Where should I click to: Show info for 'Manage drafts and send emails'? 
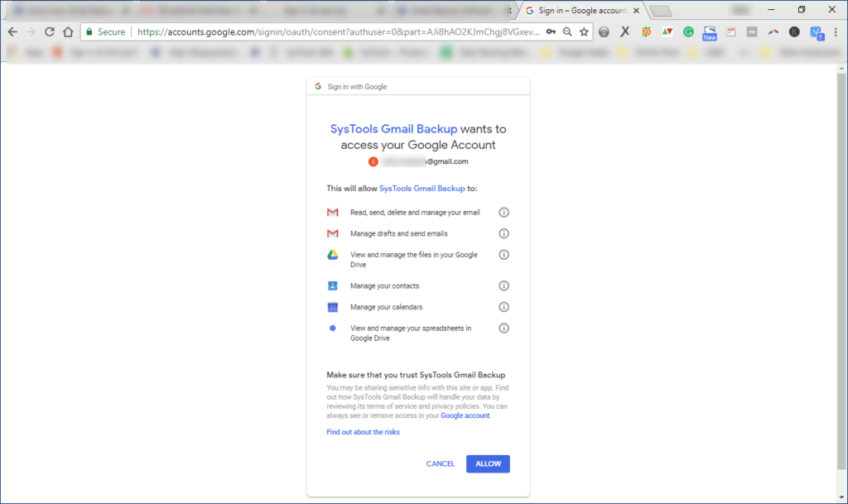pos(503,233)
